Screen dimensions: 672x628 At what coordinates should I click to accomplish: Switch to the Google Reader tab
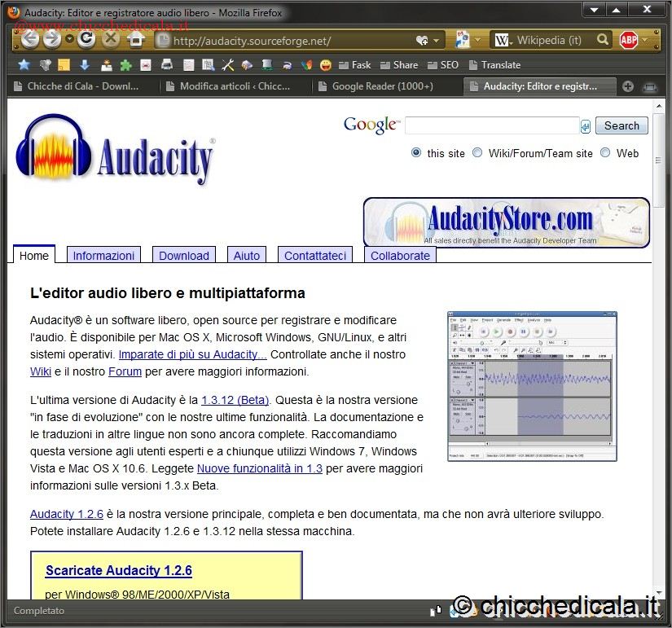coord(381,86)
